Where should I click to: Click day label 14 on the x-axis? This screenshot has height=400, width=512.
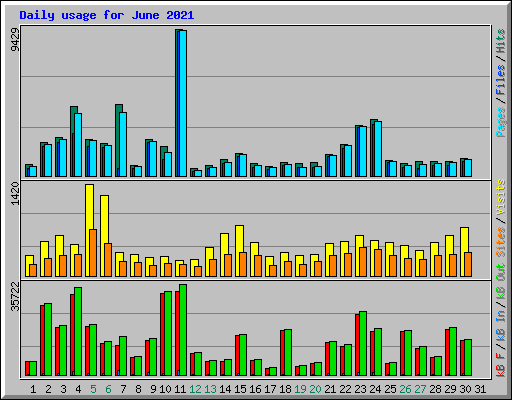225,389
